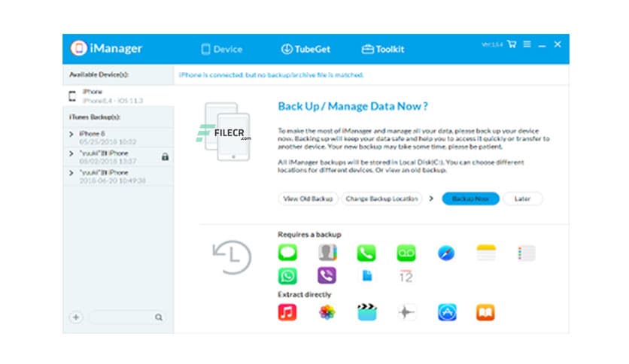Screen dimensions: 629x364
Task: Open the Voicemail icon
Action: pos(406,253)
